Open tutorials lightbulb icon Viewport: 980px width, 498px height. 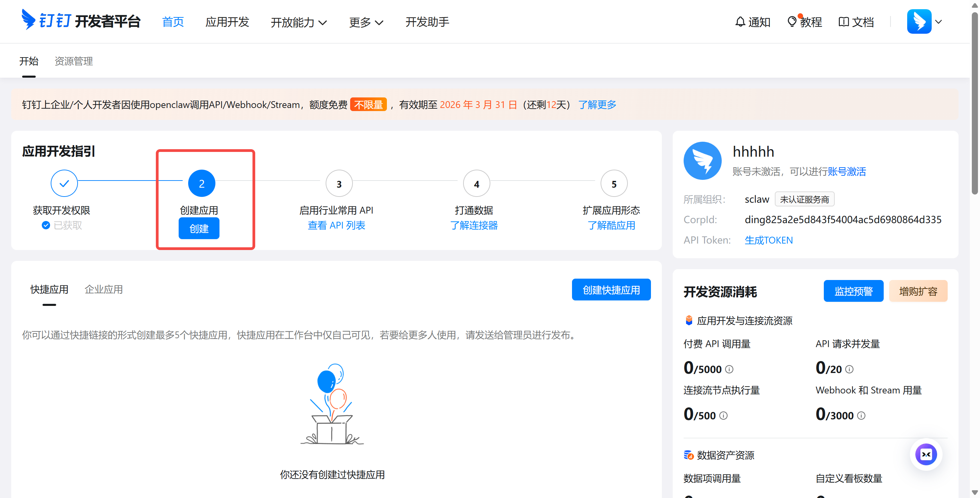(792, 22)
